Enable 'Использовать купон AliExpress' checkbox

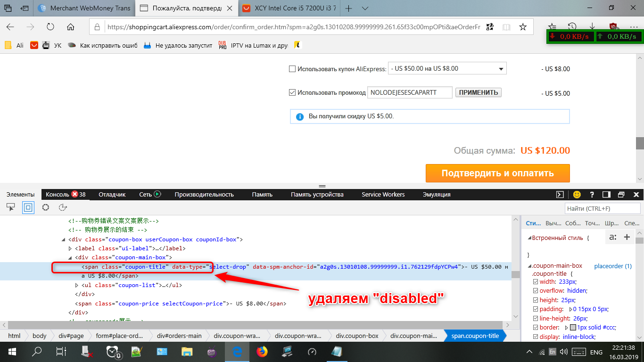(x=292, y=69)
